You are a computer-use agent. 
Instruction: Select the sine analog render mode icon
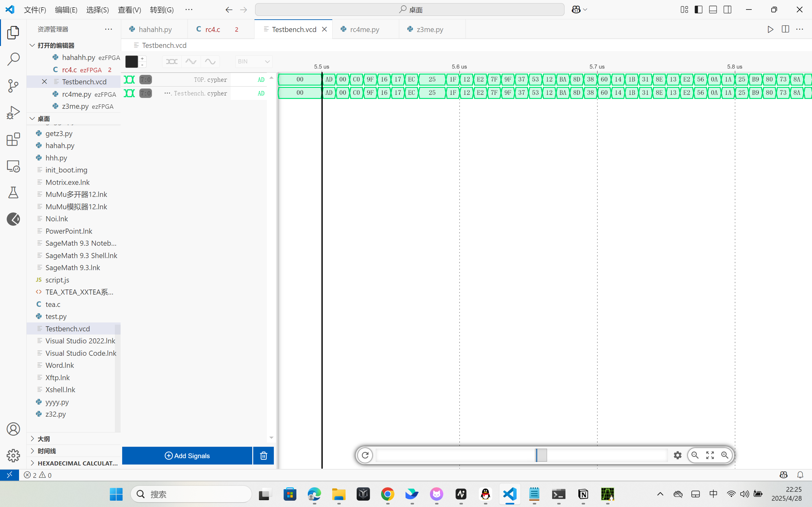(210, 62)
